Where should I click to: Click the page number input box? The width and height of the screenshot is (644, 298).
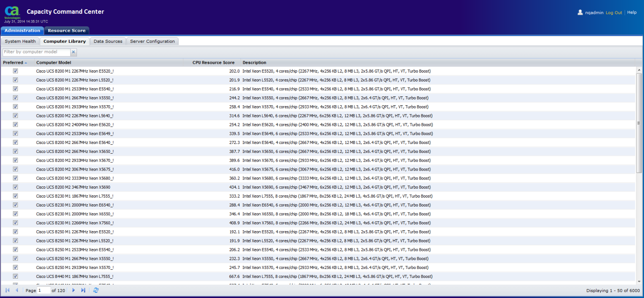44,290
